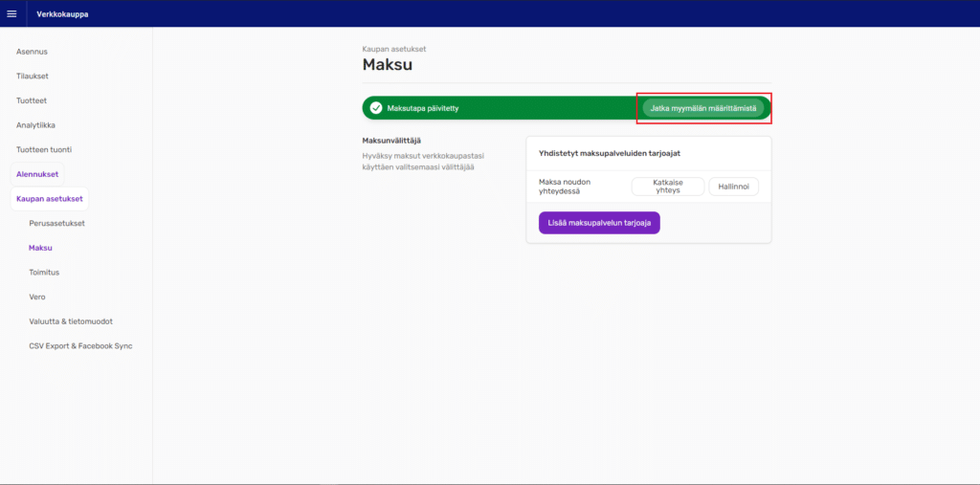Open the hamburger menu in the top bar
Screen dimensions: 980x485
click(11, 13)
